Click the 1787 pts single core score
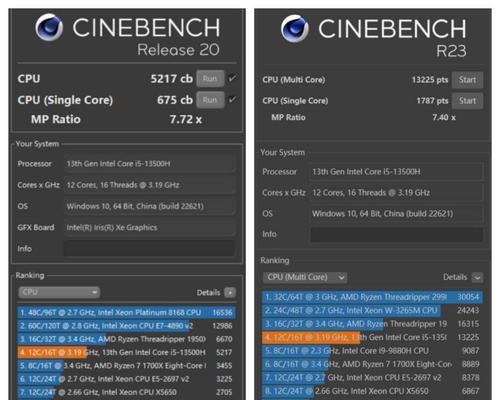This screenshot has width=500, height=400. point(432,101)
